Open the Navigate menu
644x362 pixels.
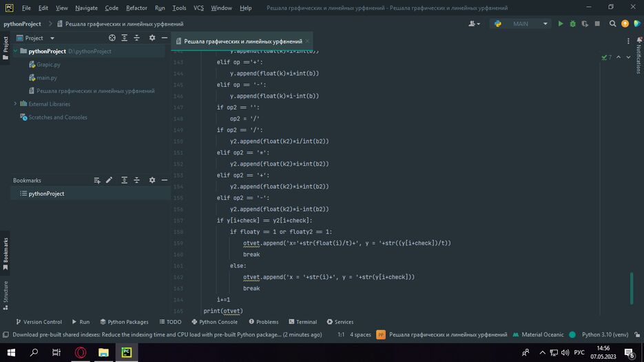coord(86,8)
